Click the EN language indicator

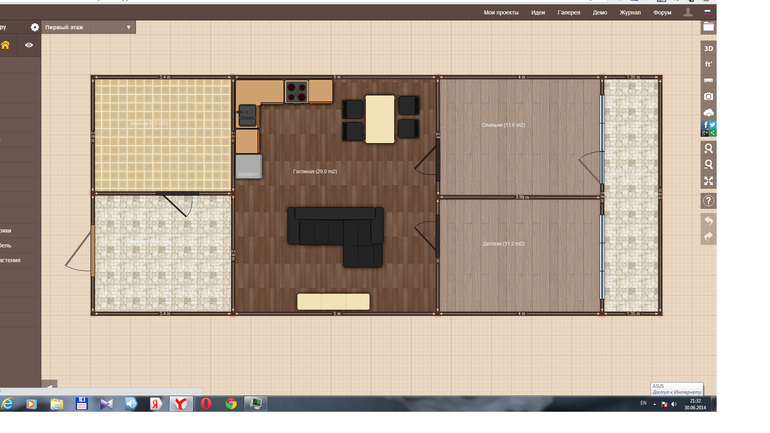[643, 403]
